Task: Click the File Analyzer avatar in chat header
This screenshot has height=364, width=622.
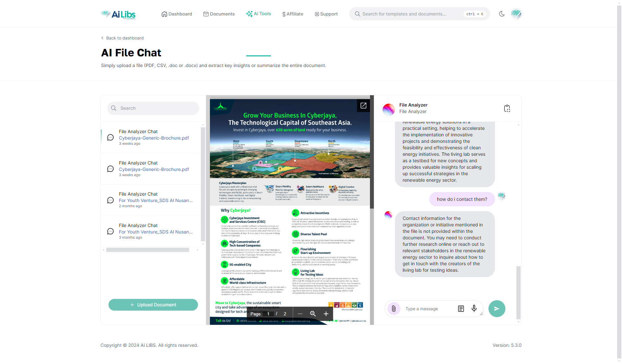Action: [x=389, y=109]
